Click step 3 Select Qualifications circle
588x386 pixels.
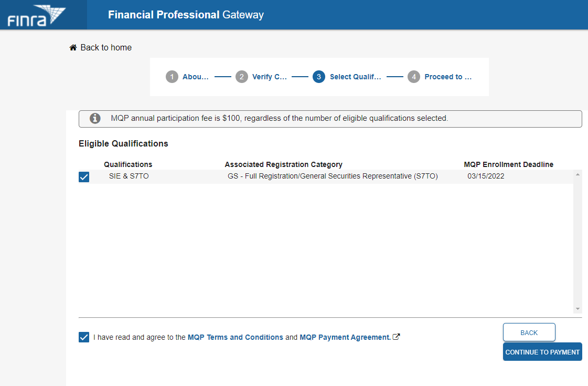(x=318, y=77)
